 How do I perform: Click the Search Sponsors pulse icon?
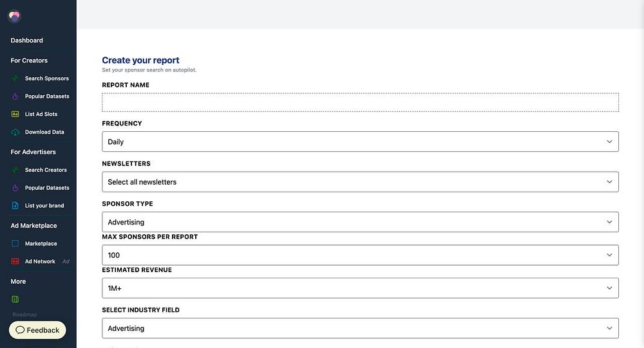[15, 78]
